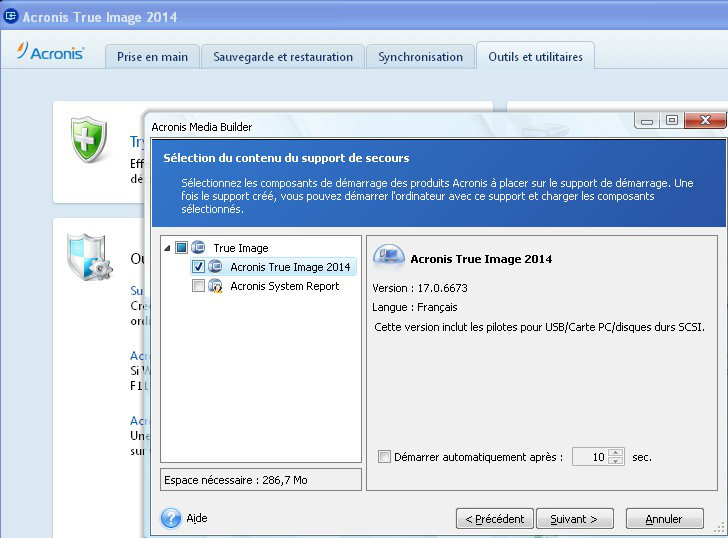728x538 pixels.
Task: Click the blue question mark help icon
Action: pyautogui.click(x=171, y=519)
